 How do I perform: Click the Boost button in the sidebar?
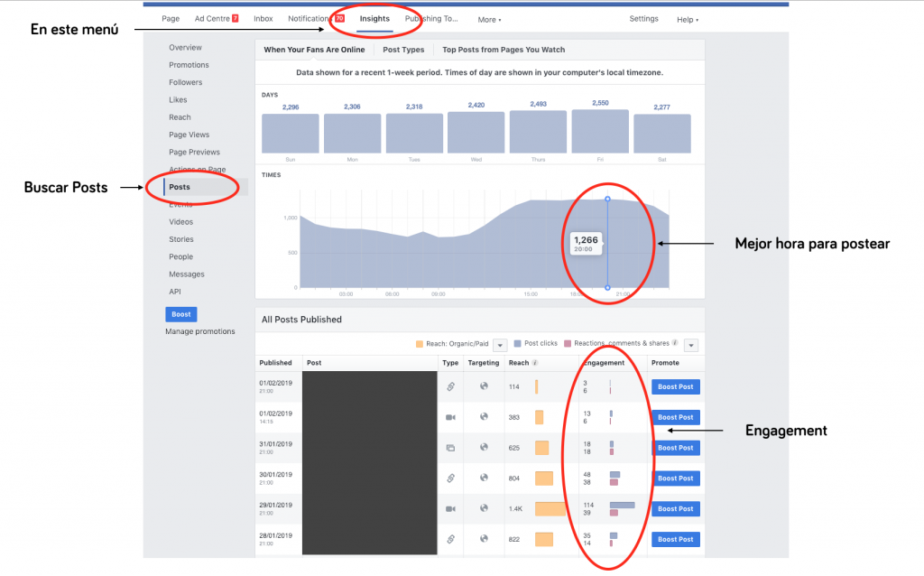(180, 314)
